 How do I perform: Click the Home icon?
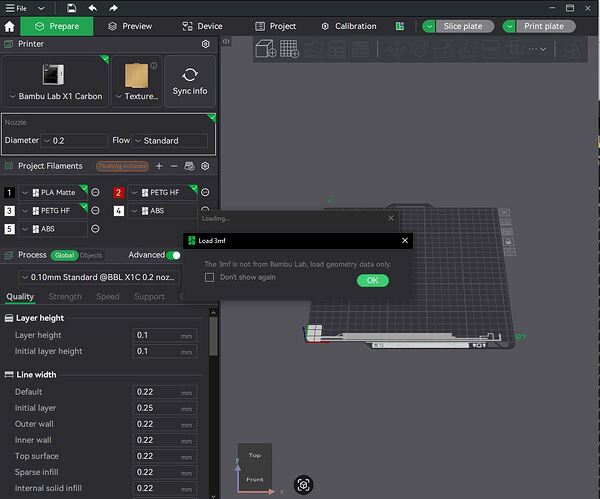[x=9, y=26]
